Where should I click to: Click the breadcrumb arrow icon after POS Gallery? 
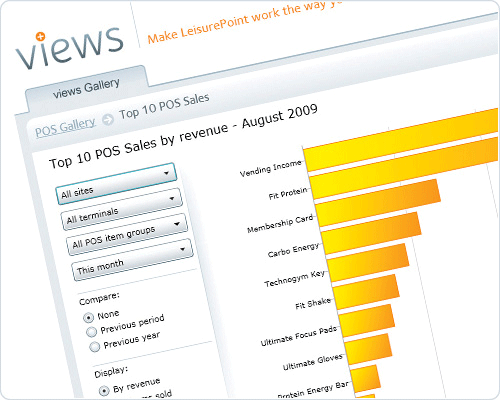(108, 120)
